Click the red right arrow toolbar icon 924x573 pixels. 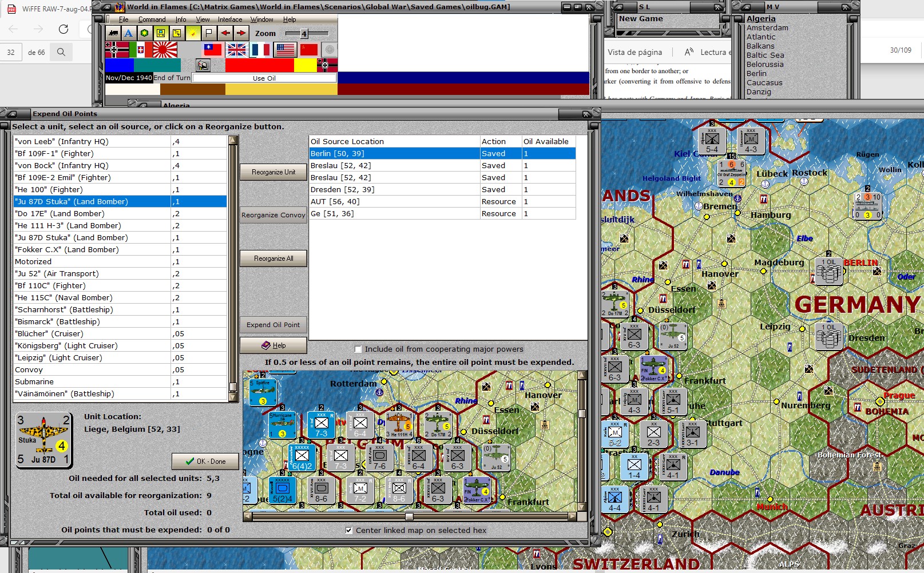tap(241, 33)
